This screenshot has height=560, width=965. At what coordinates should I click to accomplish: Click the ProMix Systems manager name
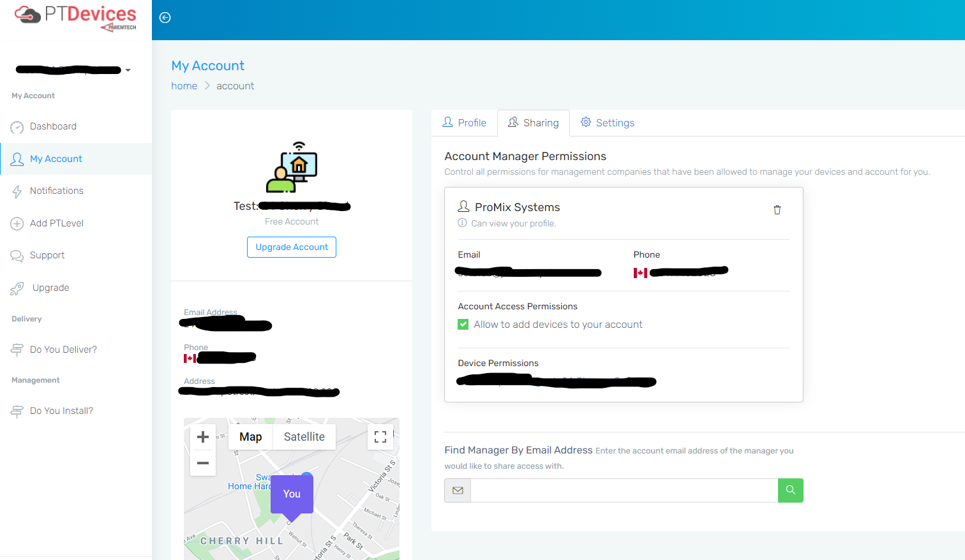click(518, 207)
